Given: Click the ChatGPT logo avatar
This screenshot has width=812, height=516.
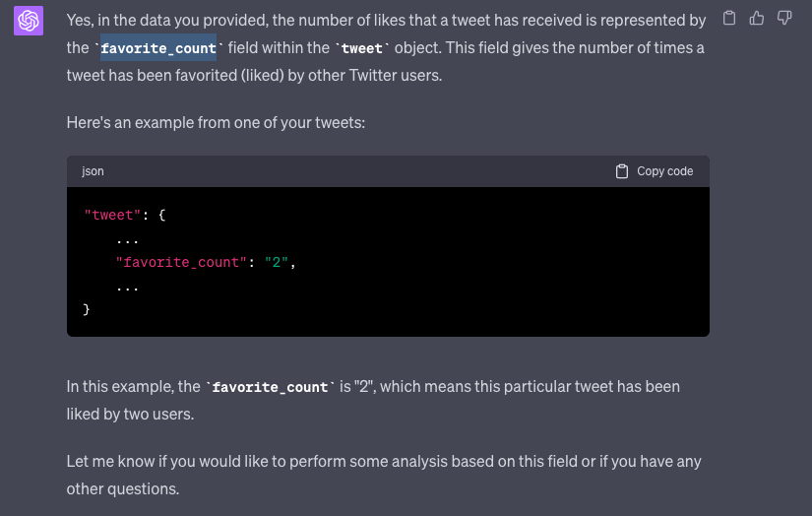Looking at the screenshot, I should coord(29,20).
